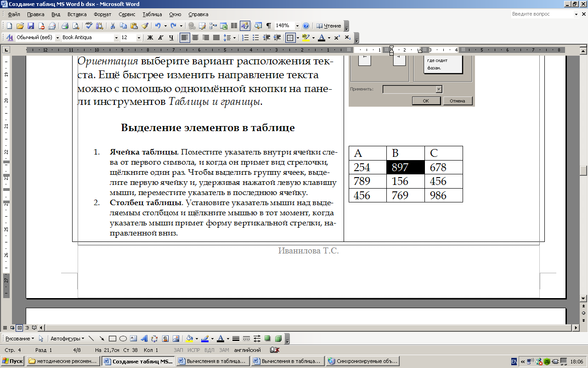
Task: Cut the selection with the scissors icon
Action: [x=113, y=26]
